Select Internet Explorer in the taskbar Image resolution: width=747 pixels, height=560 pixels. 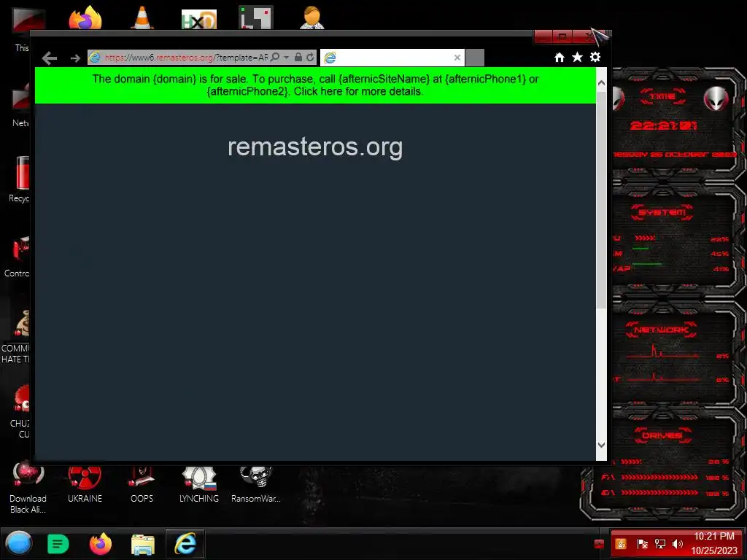point(185,543)
